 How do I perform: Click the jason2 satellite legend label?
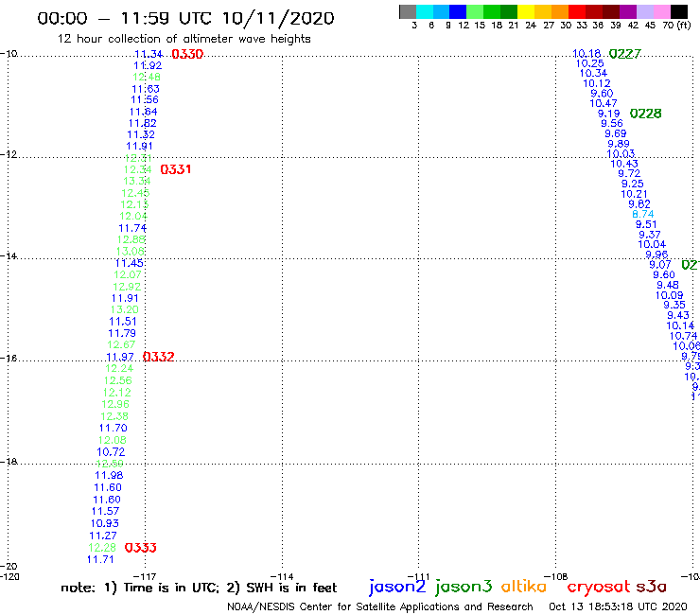[x=397, y=587]
